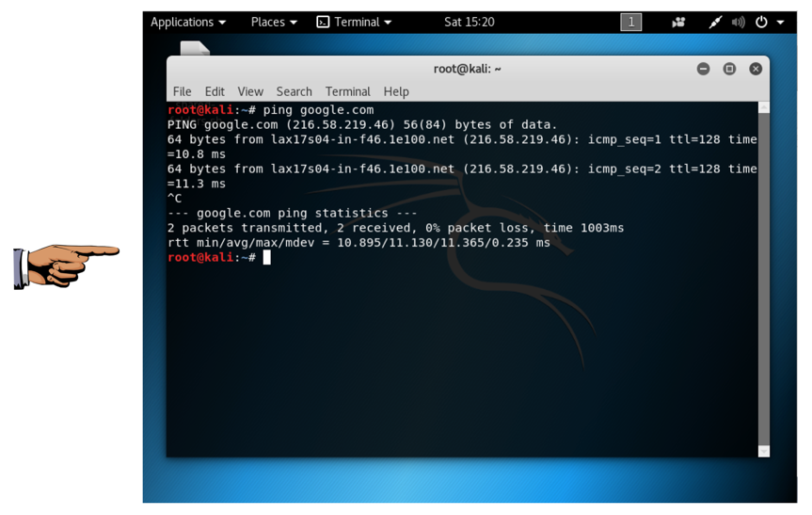Click the 'google.com ping statistics' line
This screenshot has width=812, height=515.
point(292,214)
